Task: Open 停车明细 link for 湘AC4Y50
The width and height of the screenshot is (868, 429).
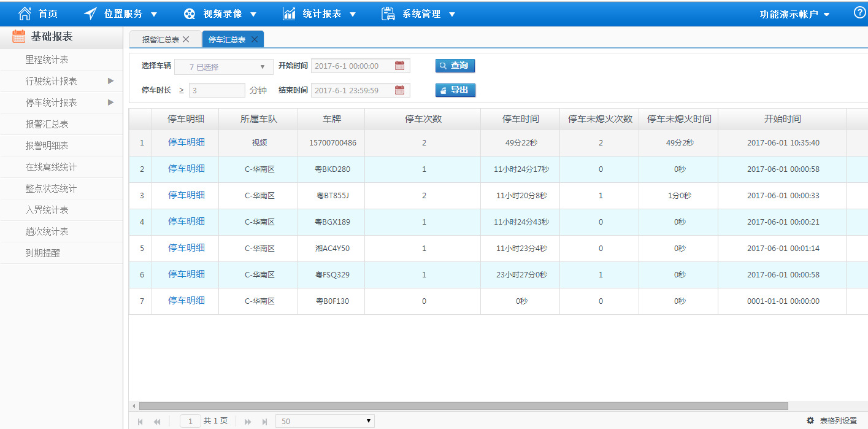Action: pos(186,247)
